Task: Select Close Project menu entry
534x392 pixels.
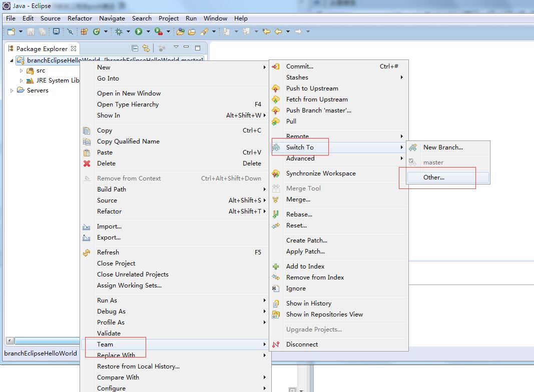Action: (x=175, y=263)
